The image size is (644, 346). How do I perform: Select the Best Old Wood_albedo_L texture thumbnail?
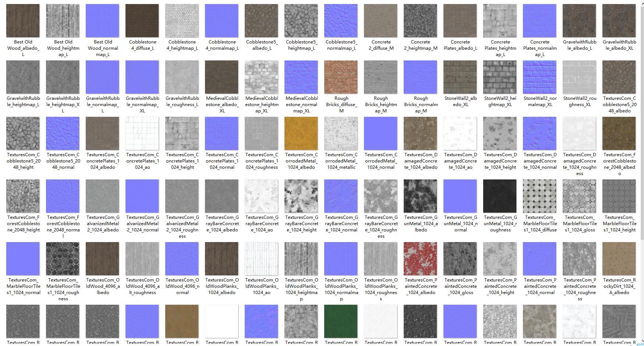23,20
